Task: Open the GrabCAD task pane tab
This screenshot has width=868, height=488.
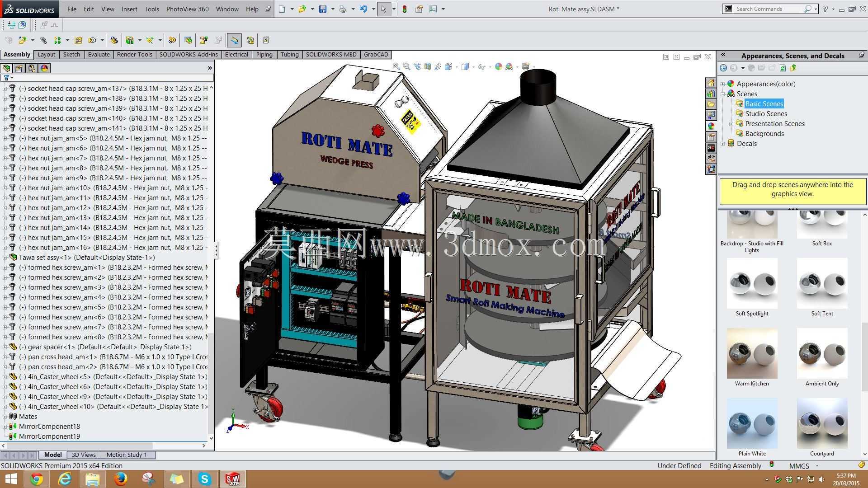Action: point(711,148)
